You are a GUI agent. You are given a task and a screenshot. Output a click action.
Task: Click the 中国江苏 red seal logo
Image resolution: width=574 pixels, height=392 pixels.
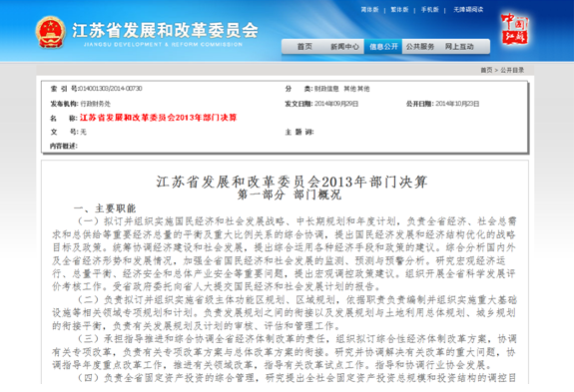tap(514, 29)
